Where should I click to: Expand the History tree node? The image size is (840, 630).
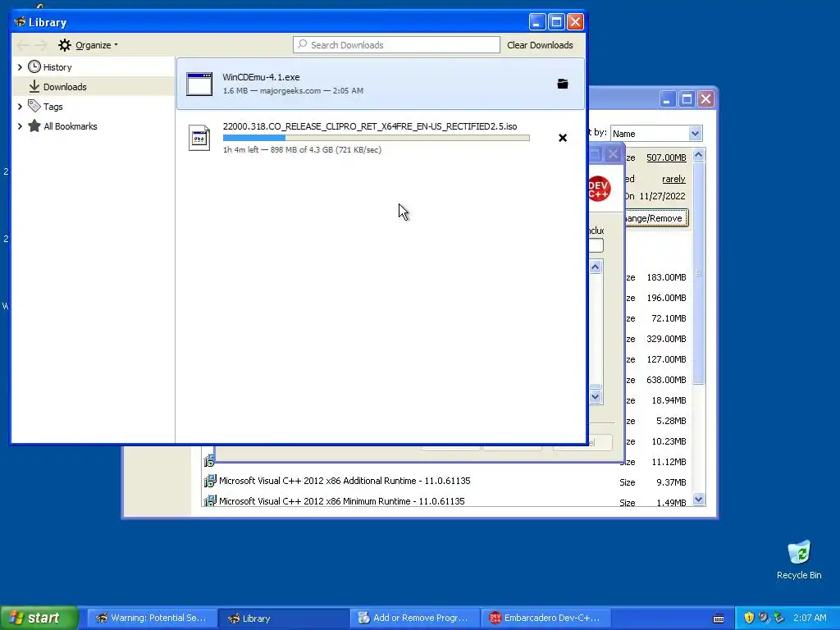pos(20,67)
